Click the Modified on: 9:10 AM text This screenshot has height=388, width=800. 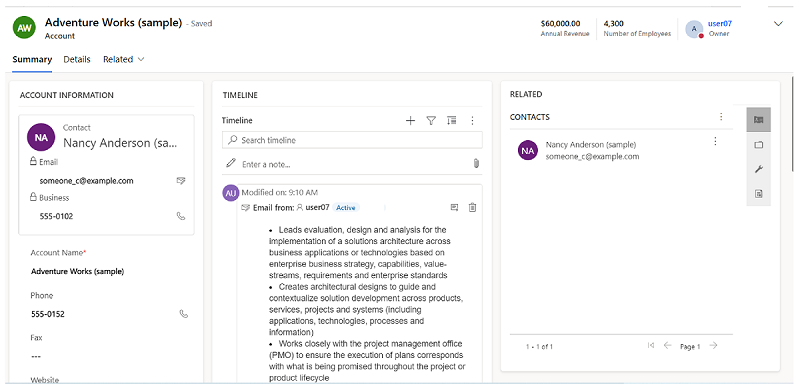(x=280, y=192)
